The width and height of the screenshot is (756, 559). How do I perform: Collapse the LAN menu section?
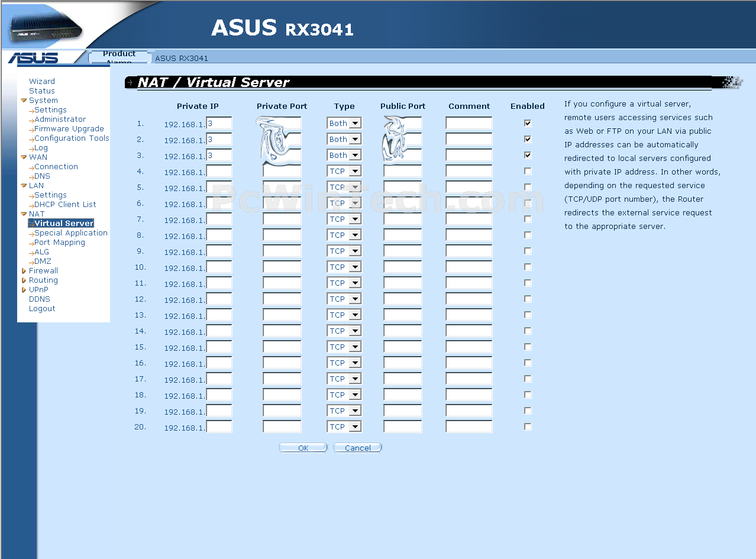(x=24, y=186)
